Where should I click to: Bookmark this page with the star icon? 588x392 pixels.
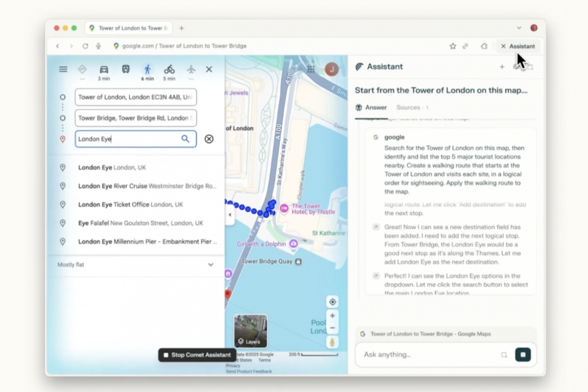point(453,46)
